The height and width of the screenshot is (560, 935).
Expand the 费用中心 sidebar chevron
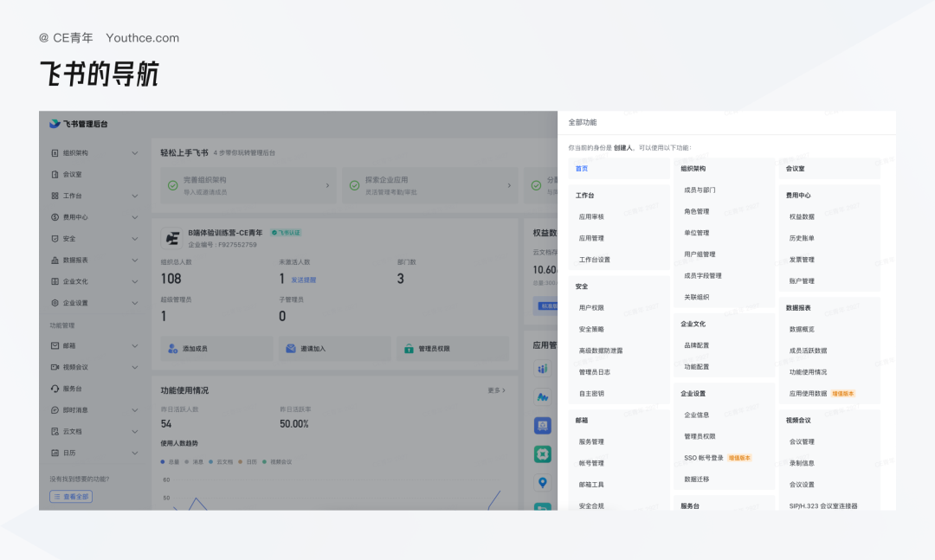pos(134,217)
